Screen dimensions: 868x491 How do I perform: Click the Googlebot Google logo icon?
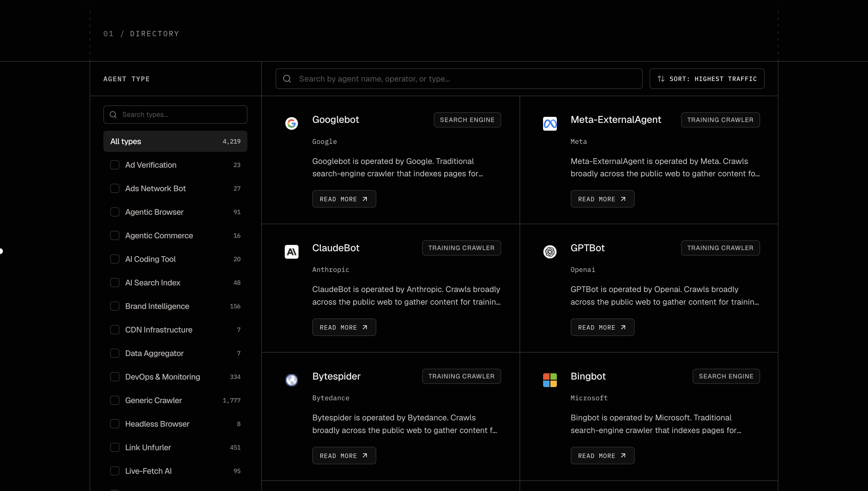(291, 123)
